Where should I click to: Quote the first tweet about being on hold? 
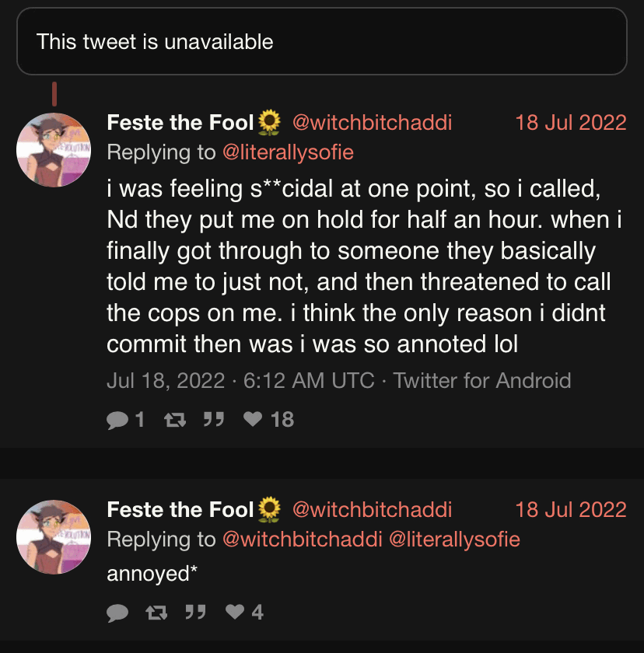pos(212,420)
